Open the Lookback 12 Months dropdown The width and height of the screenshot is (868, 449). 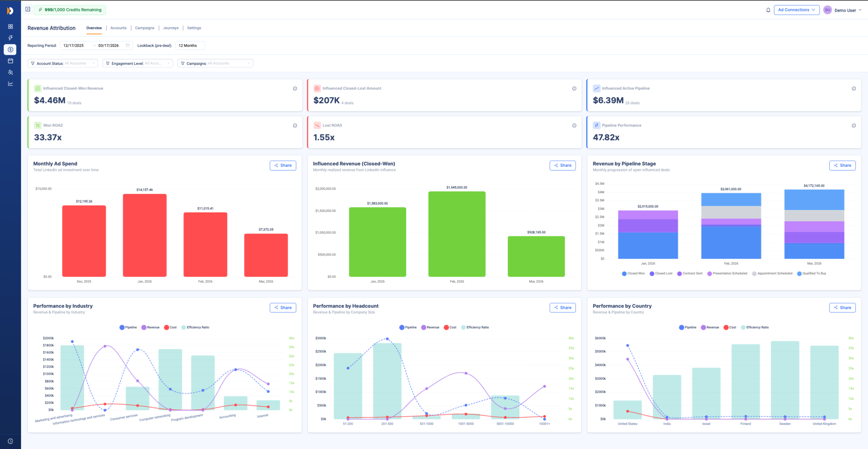click(x=190, y=46)
